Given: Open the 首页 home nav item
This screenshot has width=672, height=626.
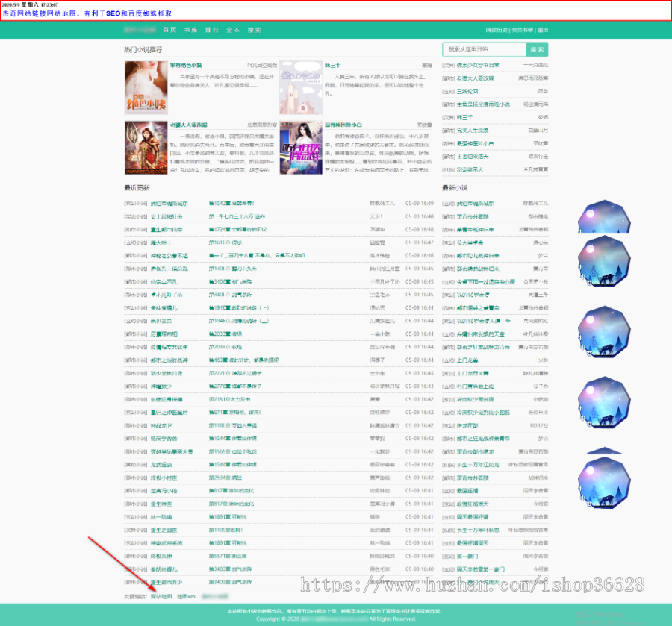Looking at the screenshot, I should tap(169, 30).
